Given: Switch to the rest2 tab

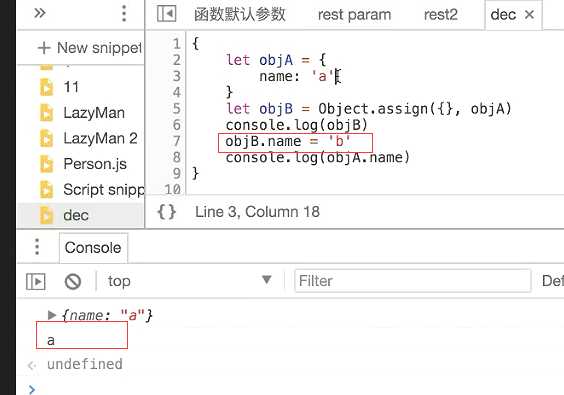Looking at the screenshot, I should (441, 15).
